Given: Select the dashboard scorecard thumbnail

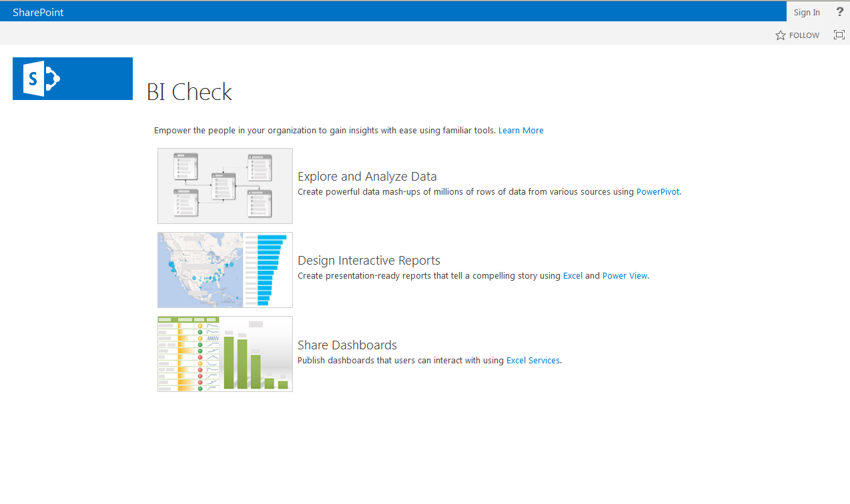Looking at the screenshot, I should point(224,353).
